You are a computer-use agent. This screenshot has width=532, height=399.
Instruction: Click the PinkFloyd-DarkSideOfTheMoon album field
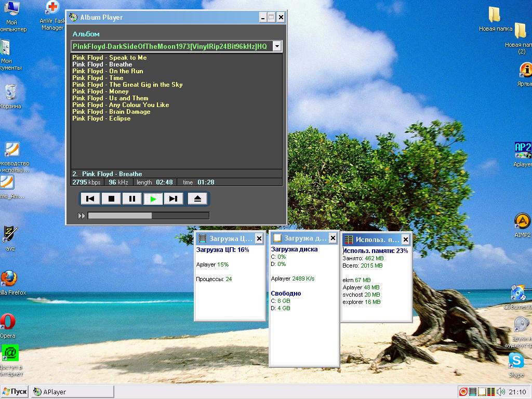[171, 46]
